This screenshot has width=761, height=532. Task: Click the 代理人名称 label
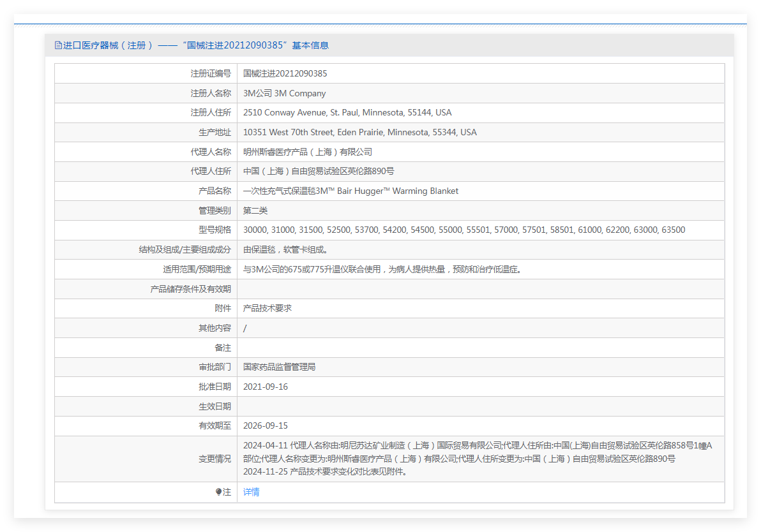pyautogui.click(x=211, y=152)
